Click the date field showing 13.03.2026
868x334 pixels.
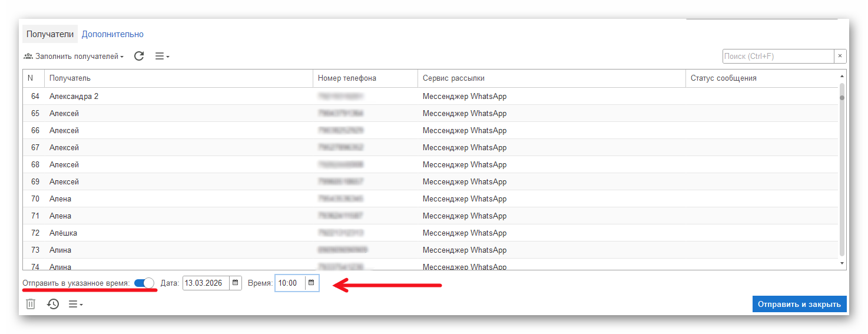click(x=206, y=283)
